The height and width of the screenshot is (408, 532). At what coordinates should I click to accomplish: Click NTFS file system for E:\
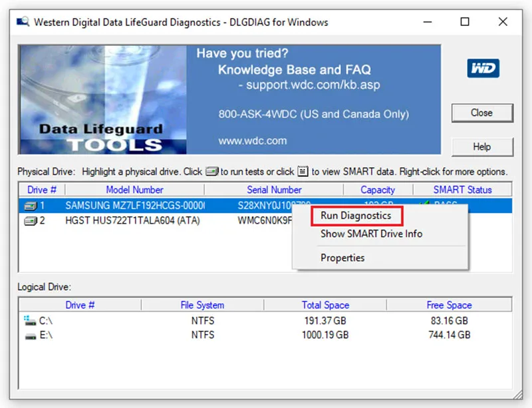click(x=203, y=335)
